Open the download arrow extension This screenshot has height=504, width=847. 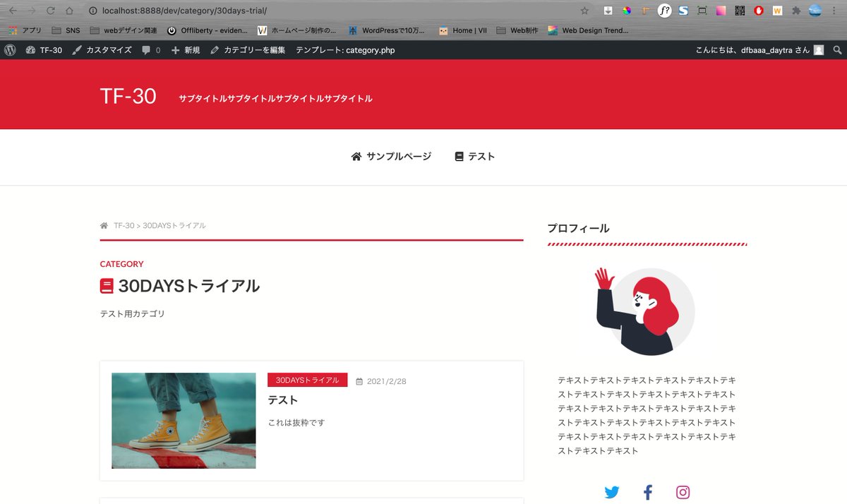(608, 11)
